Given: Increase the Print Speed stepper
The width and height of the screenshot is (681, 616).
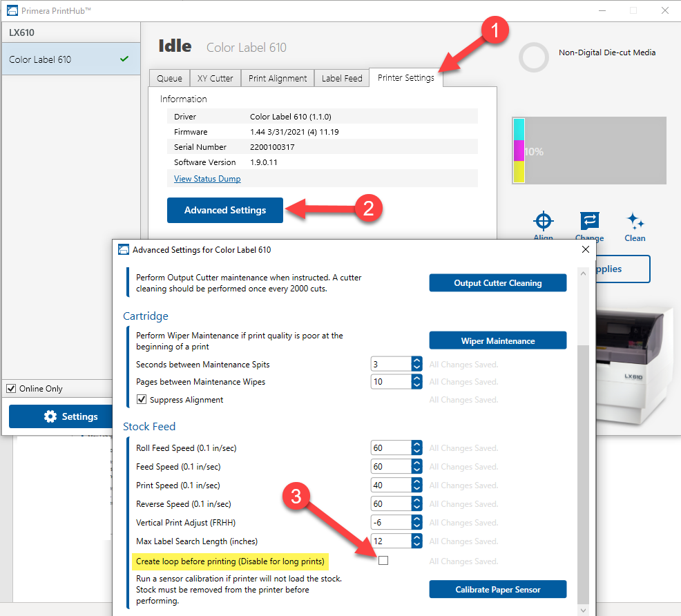Looking at the screenshot, I should [416, 481].
